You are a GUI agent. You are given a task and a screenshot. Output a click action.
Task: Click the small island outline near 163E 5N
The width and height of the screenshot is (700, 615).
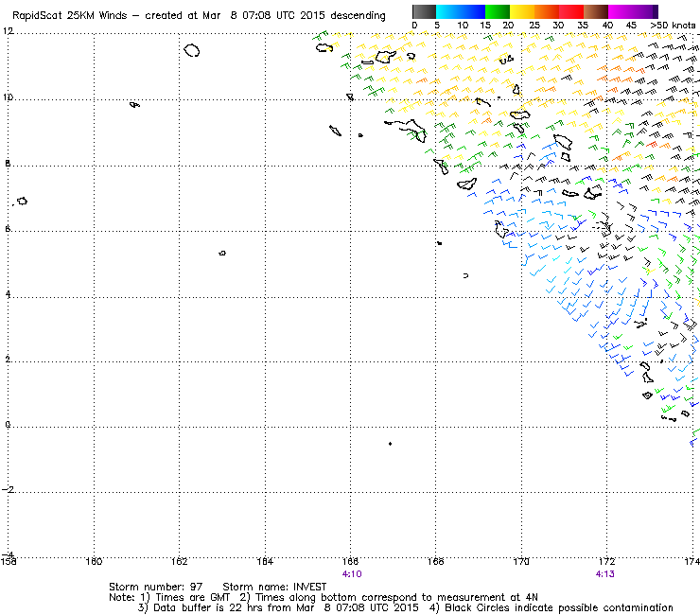pyautogui.click(x=222, y=254)
